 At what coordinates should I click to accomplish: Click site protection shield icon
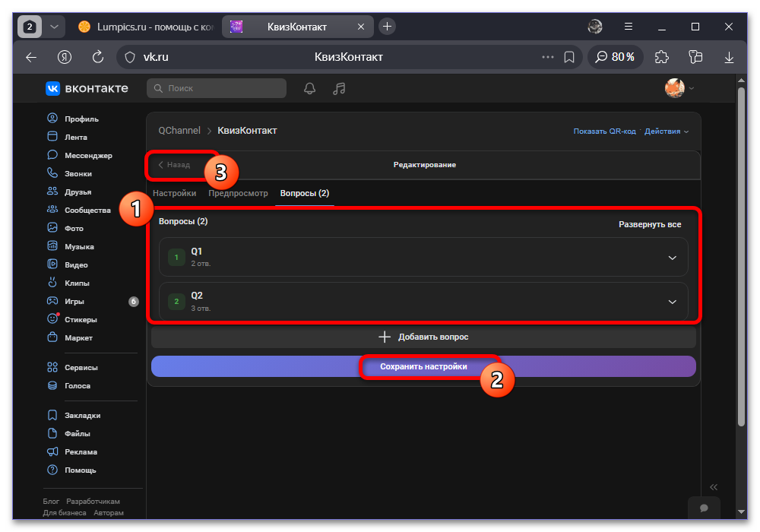coord(130,57)
